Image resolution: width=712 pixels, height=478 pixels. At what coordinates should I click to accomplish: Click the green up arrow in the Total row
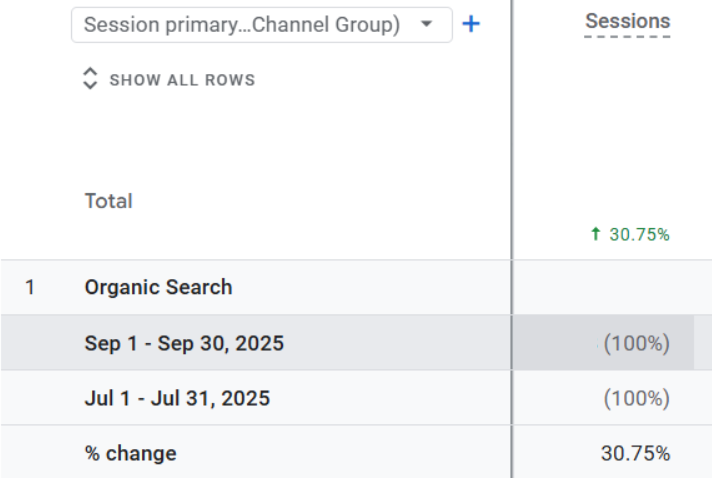(x=596, y=235)
